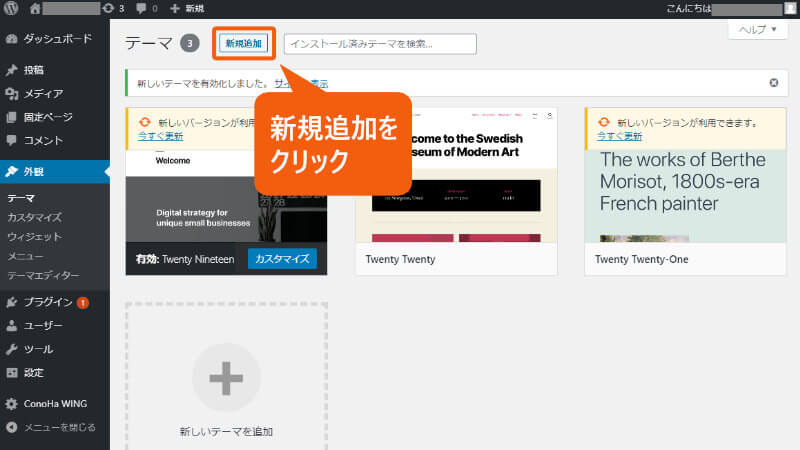Open the WordPress logo menu
This screenshot has width=800, height=450.
[11, 8]
